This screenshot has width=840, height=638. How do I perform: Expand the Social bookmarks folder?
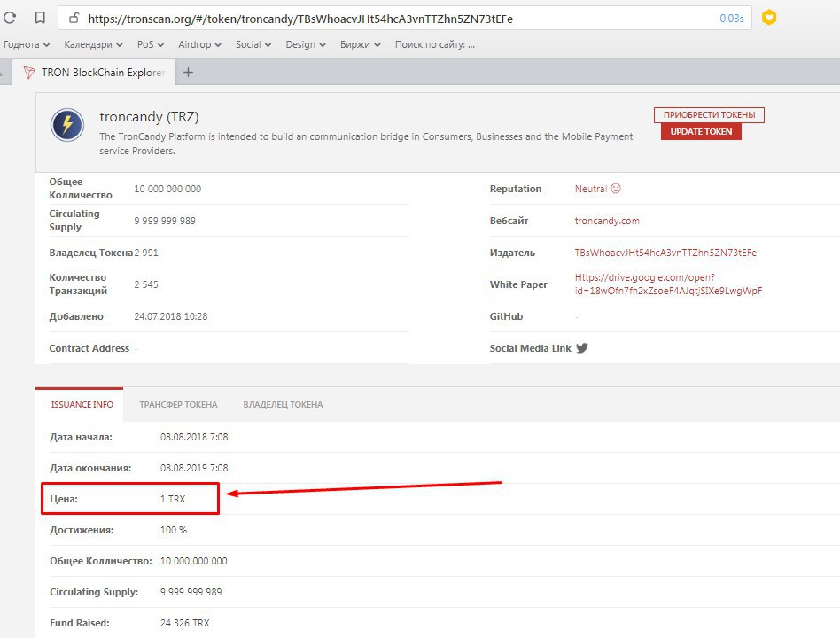pos(253,44)
